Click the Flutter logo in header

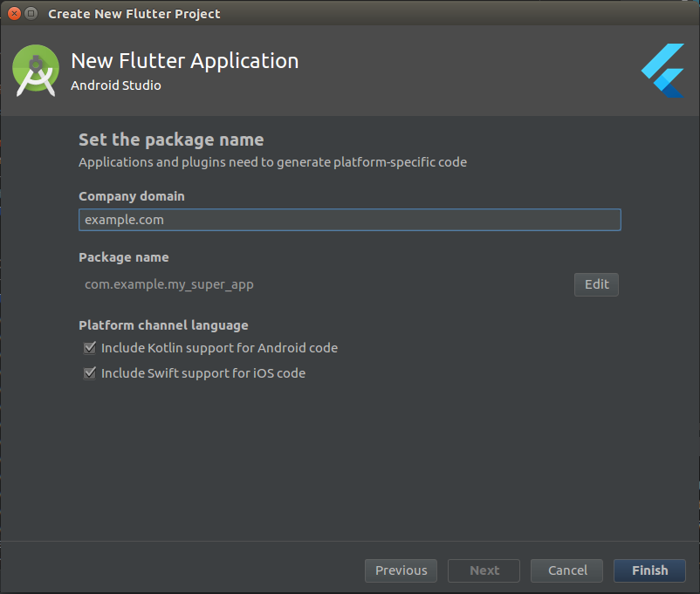point(662,71)
